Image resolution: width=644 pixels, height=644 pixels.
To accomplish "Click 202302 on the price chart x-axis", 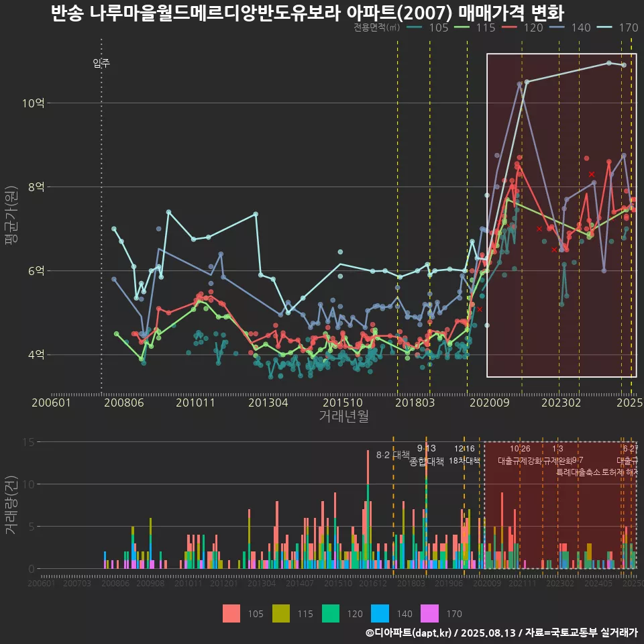I will point(561,402).
